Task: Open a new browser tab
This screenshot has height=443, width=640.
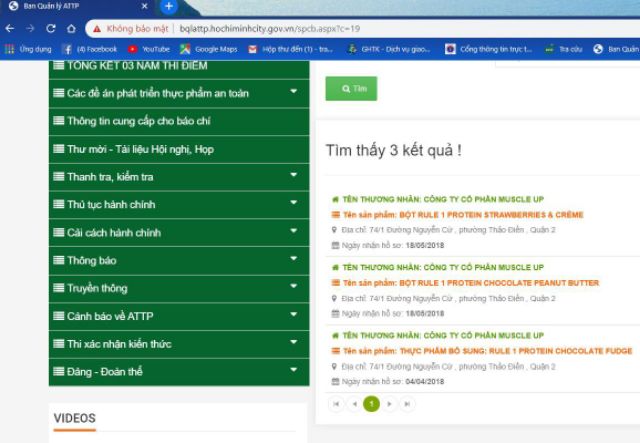Action: tap(168, 6)
